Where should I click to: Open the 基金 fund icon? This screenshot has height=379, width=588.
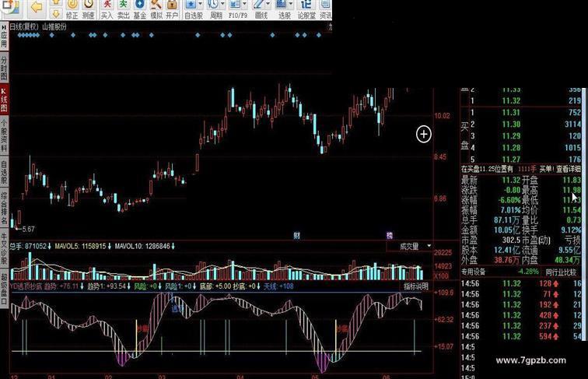coord(139,9)
